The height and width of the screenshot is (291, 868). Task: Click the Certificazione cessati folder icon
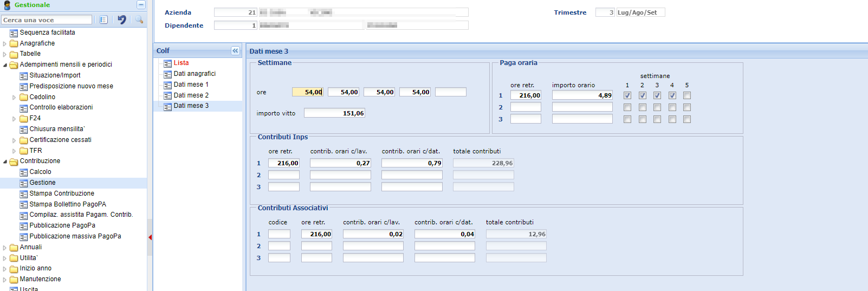point(24,140)
